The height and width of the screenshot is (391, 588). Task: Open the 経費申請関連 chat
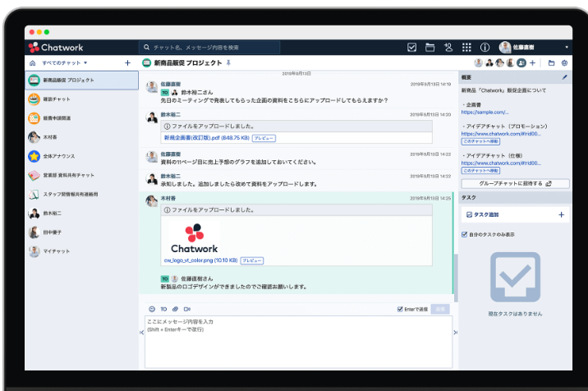(82, 118)
